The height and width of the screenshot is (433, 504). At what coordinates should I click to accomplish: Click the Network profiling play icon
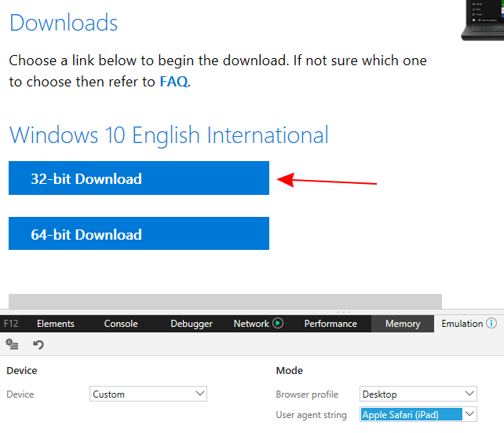[278, 323]
